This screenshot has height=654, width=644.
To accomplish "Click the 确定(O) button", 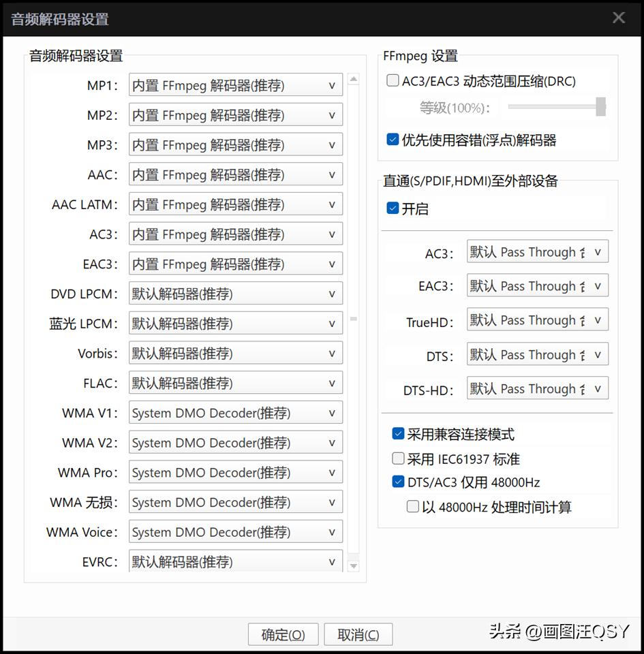I will tap(283, 634).
